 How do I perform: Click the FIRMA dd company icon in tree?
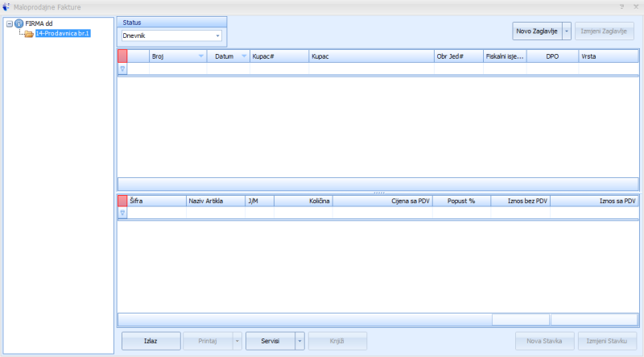tap(19, 23)
